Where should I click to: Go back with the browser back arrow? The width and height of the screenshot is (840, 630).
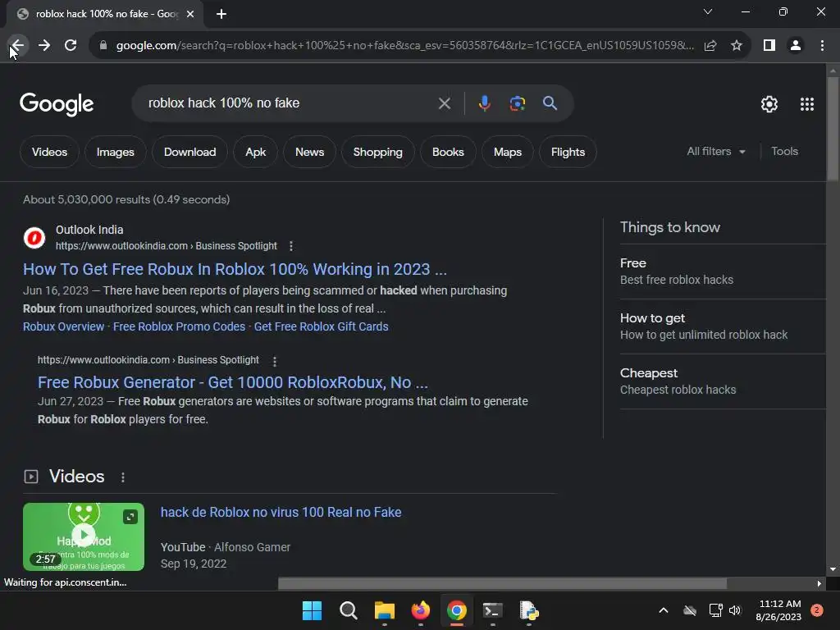[17, 46]
